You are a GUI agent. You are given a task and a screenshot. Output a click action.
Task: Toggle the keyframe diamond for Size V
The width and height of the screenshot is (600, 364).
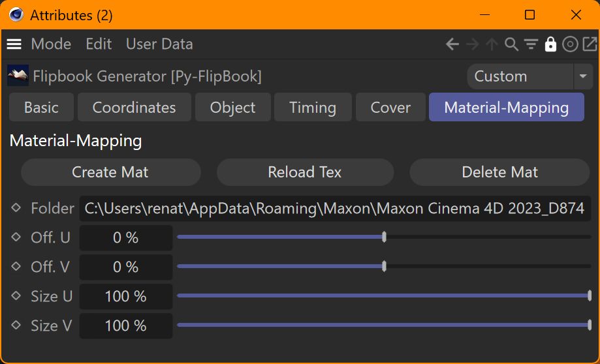point(16,325)
